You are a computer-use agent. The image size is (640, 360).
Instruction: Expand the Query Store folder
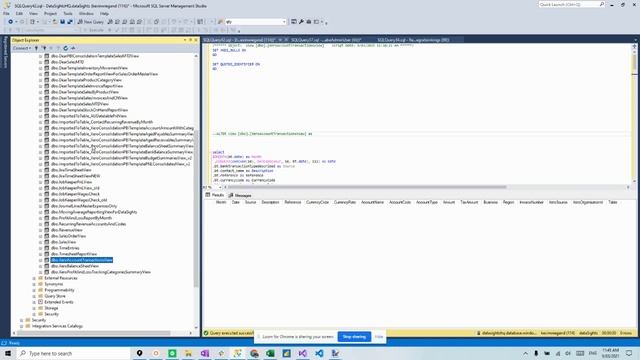pyautogui.click(x=34, y=296)
